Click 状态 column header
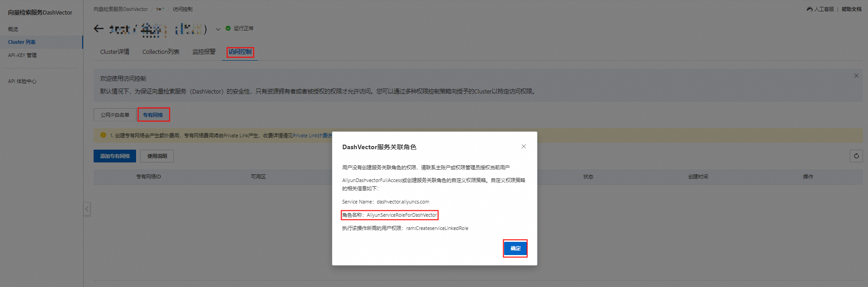This screenshot has width=868, height=287. point(588,177)
